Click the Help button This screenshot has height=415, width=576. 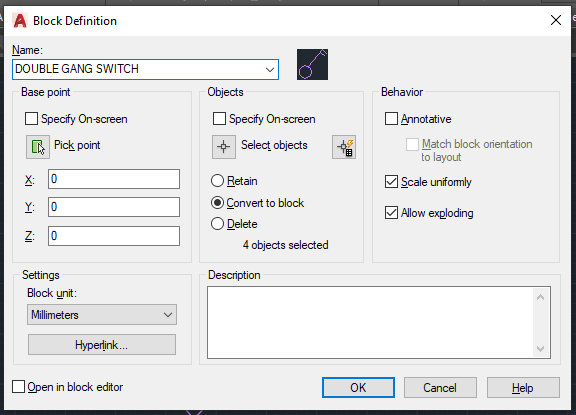point(523,387)
